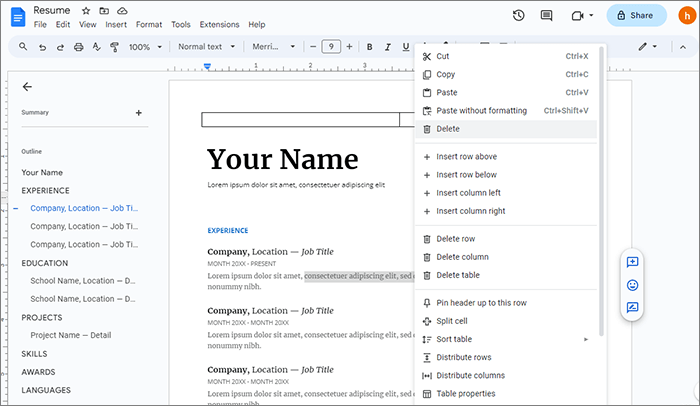The width and height of the screenshot is (700, 406).
Task: Open the comments history icon
Action: pyautogui.click(x=546, y=16)
